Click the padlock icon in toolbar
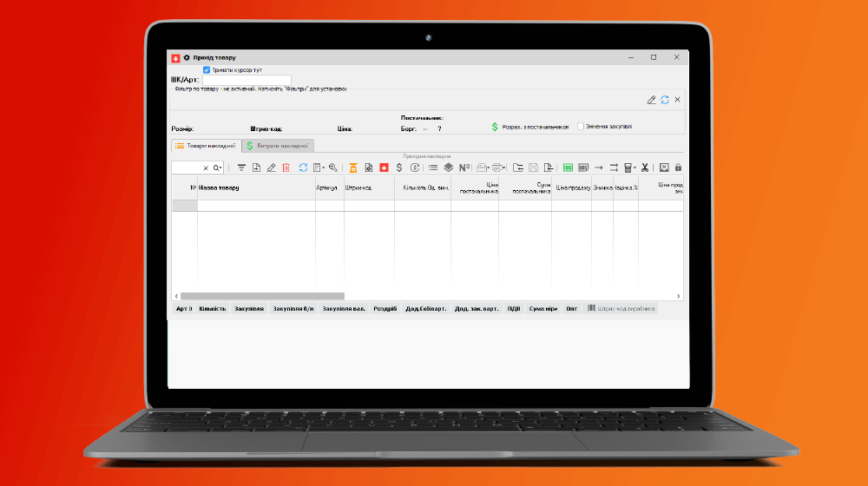868x486 pixels. point(678,167)
